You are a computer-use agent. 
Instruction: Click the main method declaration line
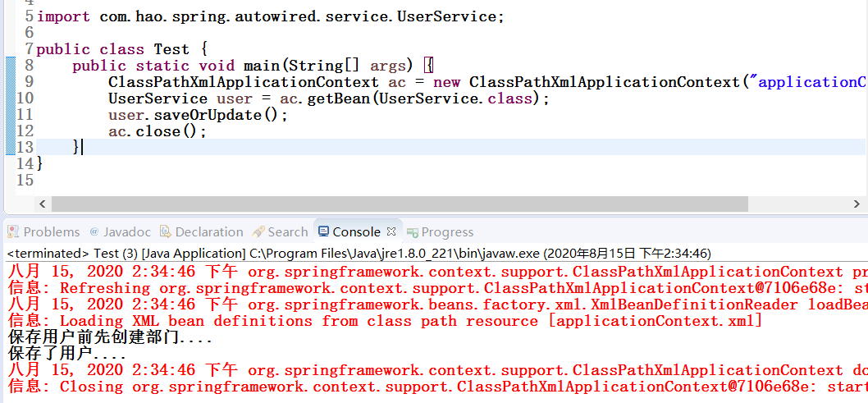(254, 66)
